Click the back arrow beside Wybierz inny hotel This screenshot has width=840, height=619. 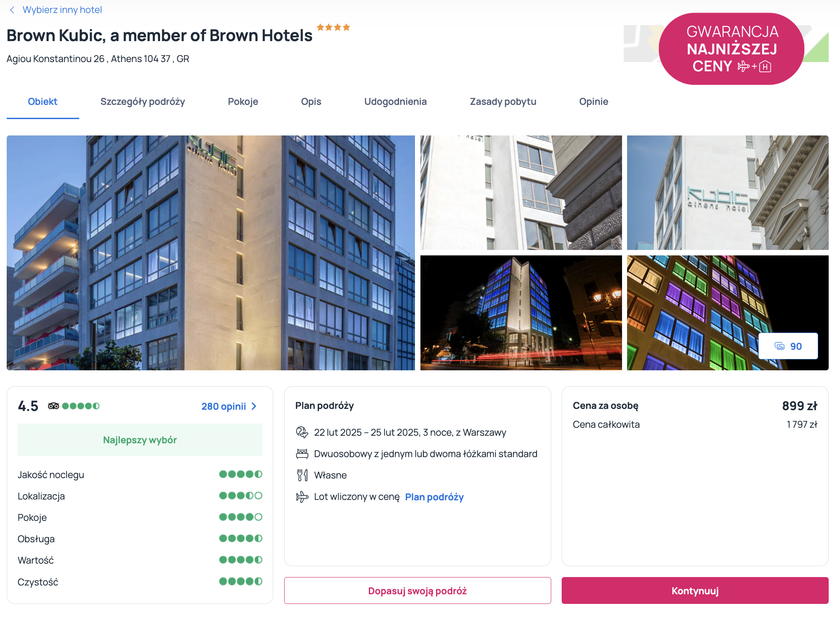tap(12, 10)
